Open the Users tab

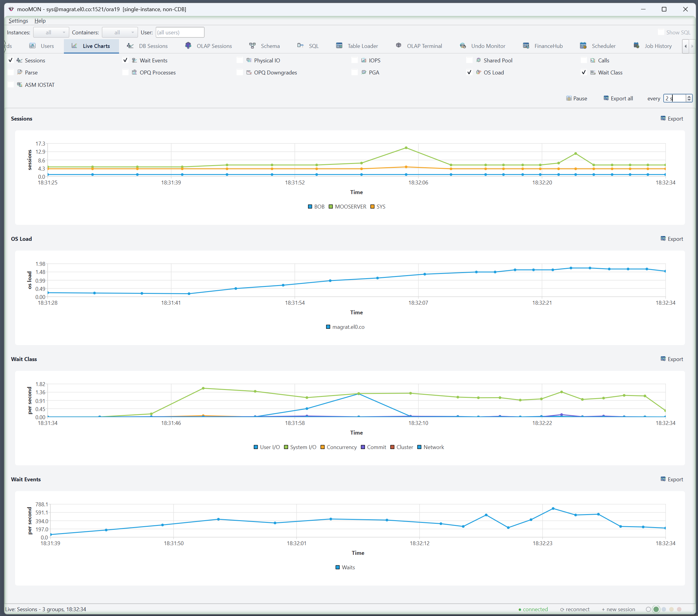pos(41,46)
